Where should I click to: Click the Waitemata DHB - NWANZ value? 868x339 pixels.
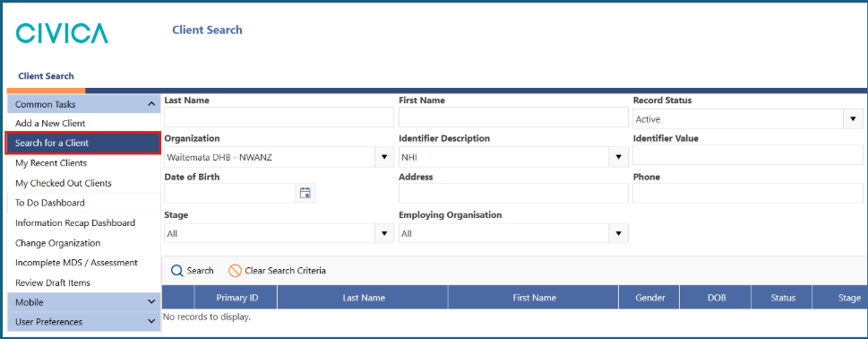[219, 158]
